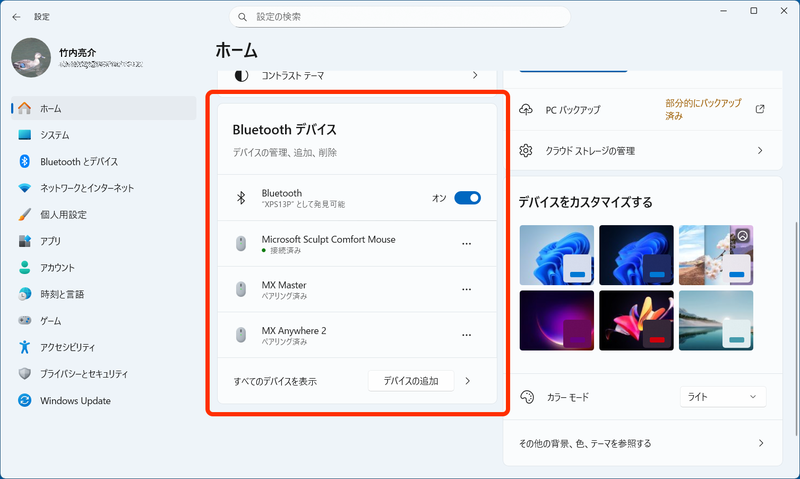800x479 pixels.
Task: Select the cherry blossom spotlight theme thumbnail
Action: (x=716, y=255)
